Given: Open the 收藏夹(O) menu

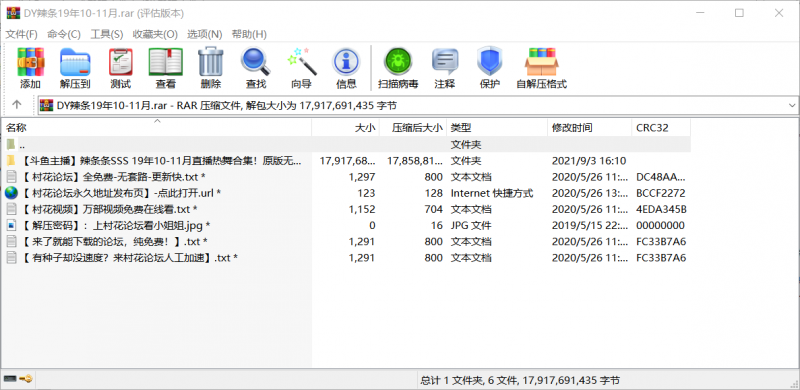Looking at the screenshot, I should coord(155,34).
